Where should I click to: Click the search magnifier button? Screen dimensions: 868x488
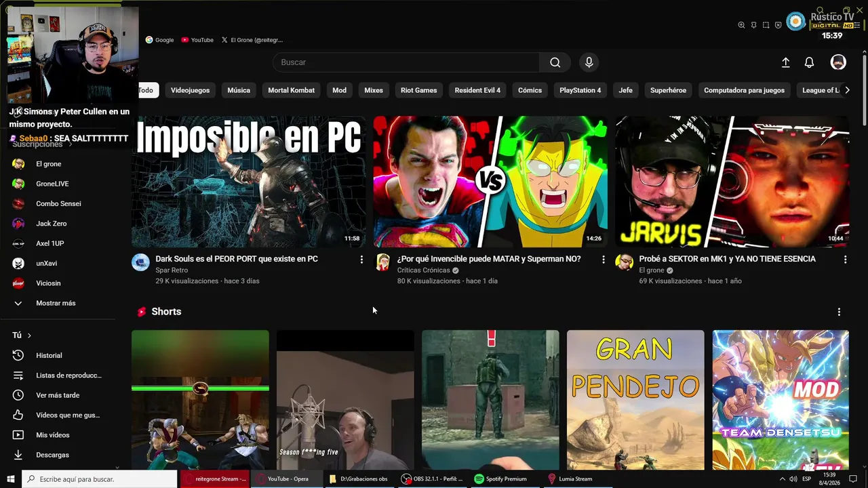coord(555,62)
